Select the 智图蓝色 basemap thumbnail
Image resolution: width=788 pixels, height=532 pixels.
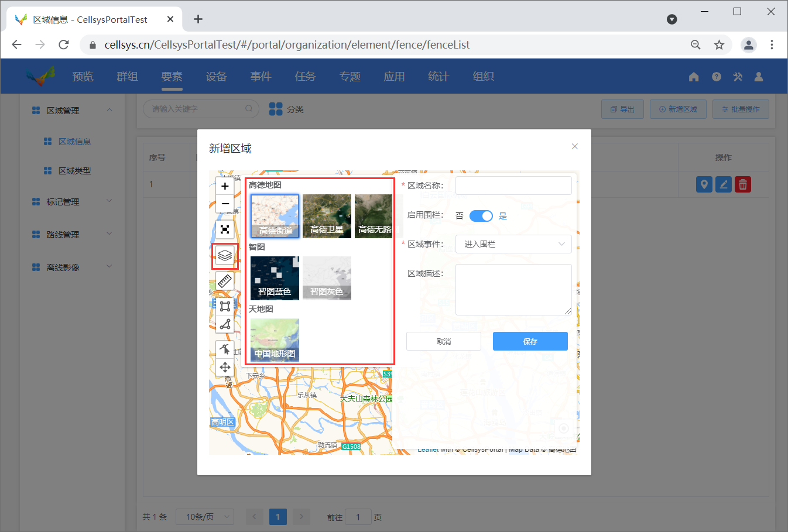[275, 278]
